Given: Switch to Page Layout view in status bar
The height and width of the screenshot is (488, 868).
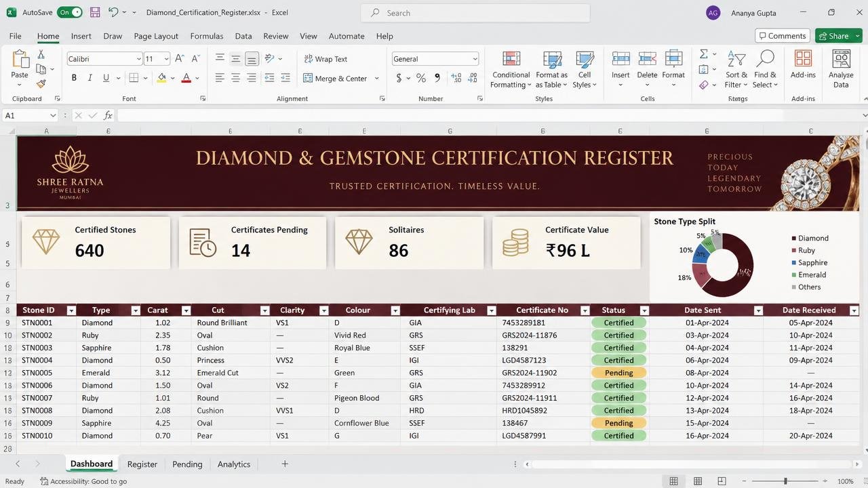Looking at the screenshot, I should 698,481.
